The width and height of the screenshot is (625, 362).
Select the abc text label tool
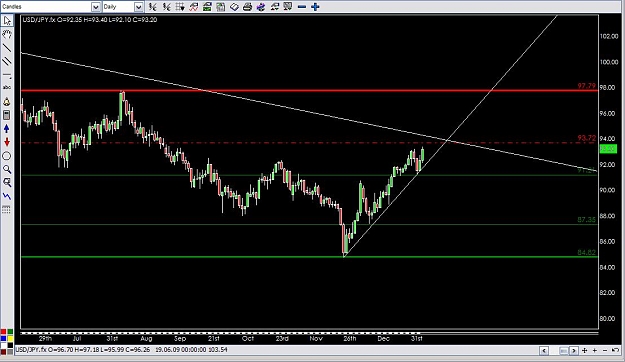(x=7, y=87)
